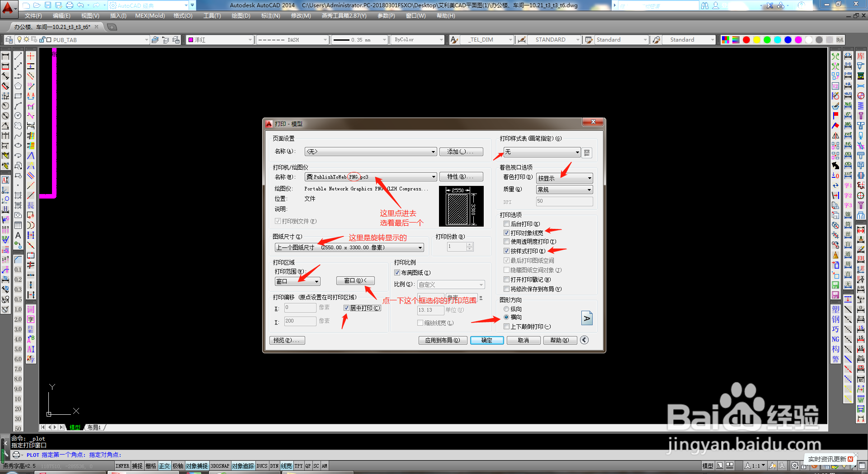
Task: Open the 质量 常规 dropdown
Action: click(564, 190)
